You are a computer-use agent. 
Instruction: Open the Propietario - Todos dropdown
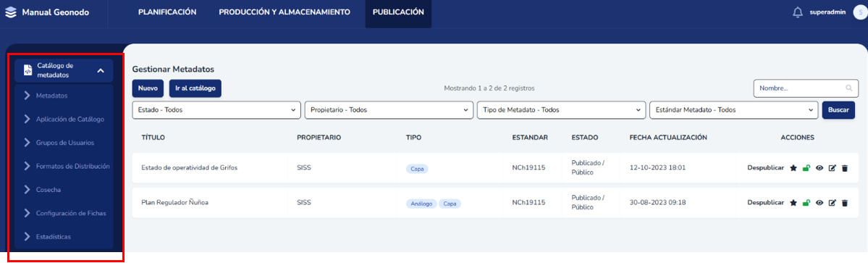(389, 110)
